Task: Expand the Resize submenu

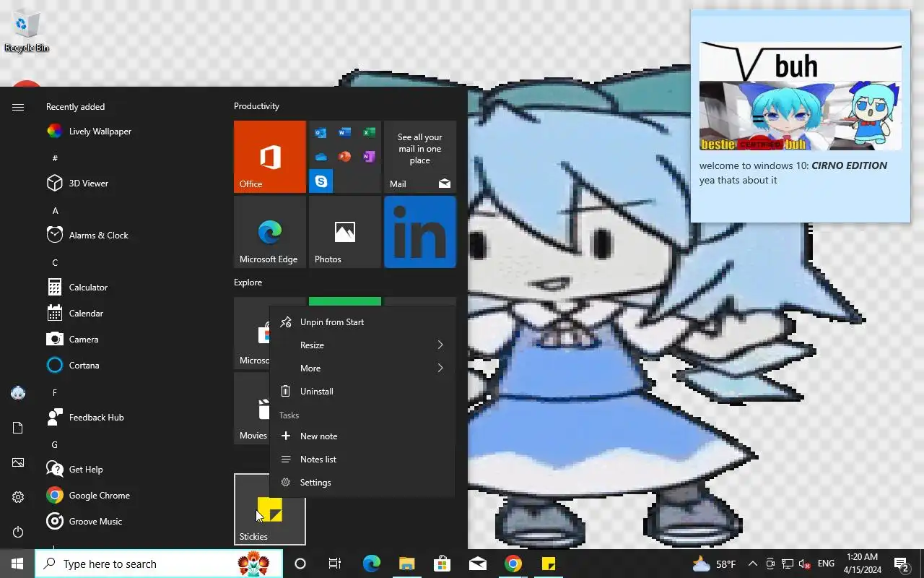Action: click(x=362, y=345)
